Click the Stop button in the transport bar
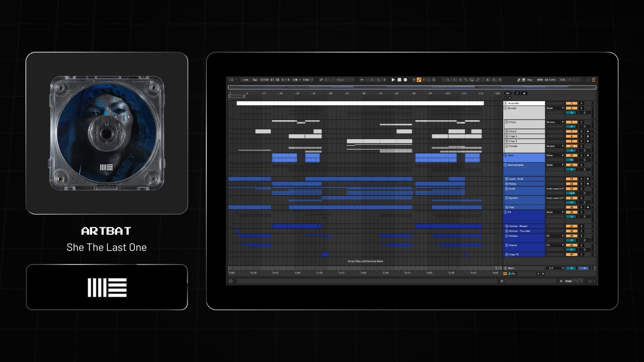644x362 pixels. (x=399, y=80)
